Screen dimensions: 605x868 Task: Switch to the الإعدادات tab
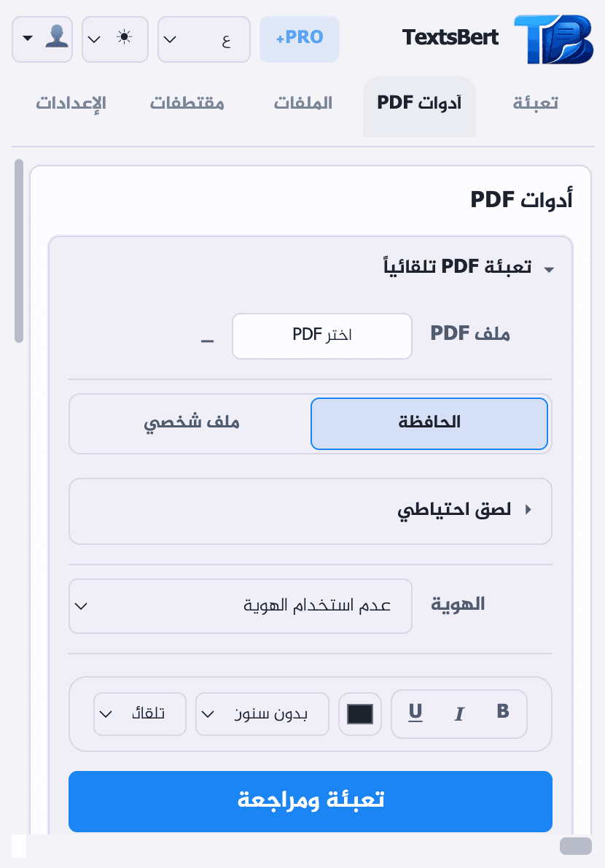click(70, 103)
